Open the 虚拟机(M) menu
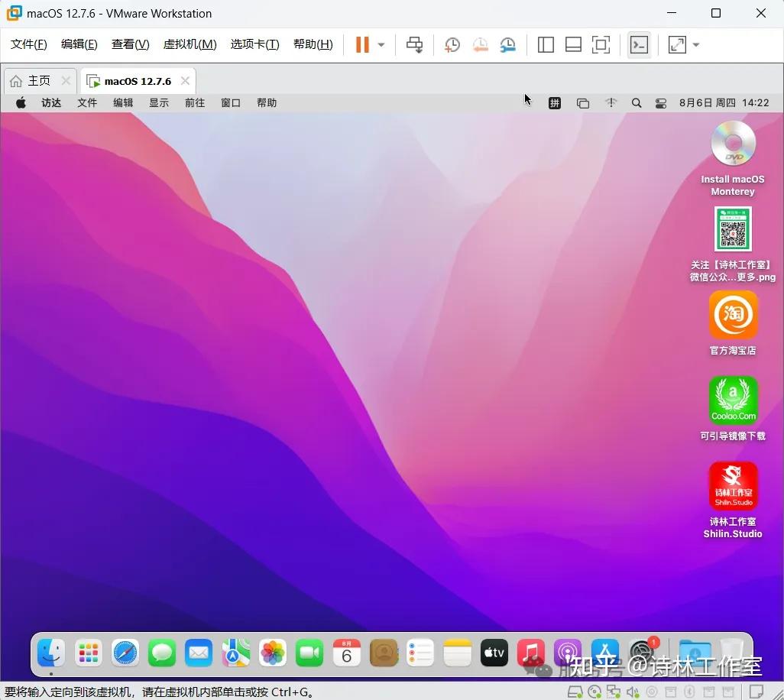Image resolution: width=784 pixels, height=700 pixels. [x=190, y=44]
